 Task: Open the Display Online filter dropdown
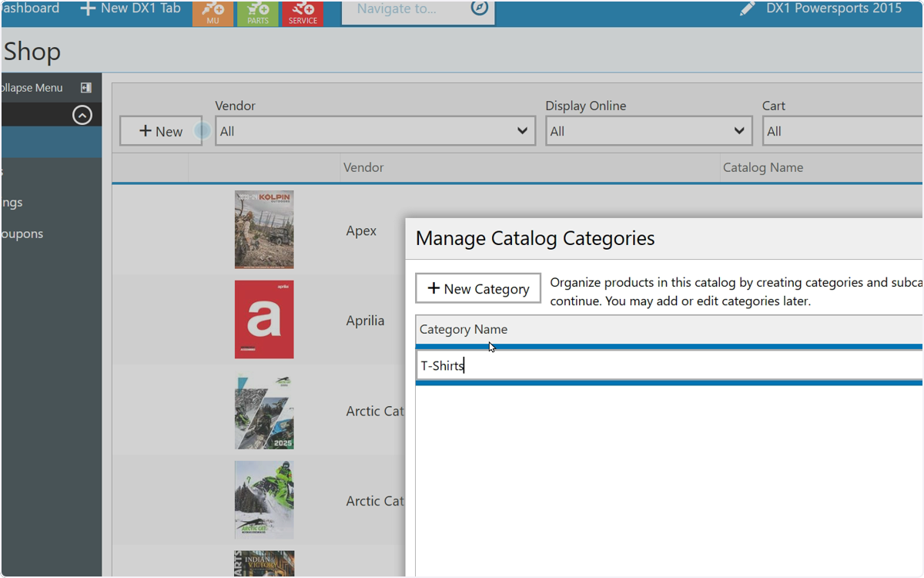pos(649,131)
